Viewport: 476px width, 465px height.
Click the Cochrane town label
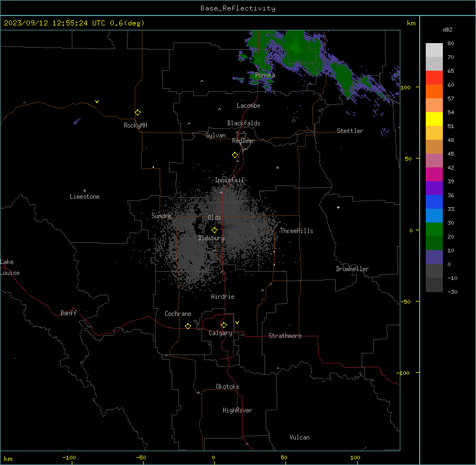click(x=178, y=314)
